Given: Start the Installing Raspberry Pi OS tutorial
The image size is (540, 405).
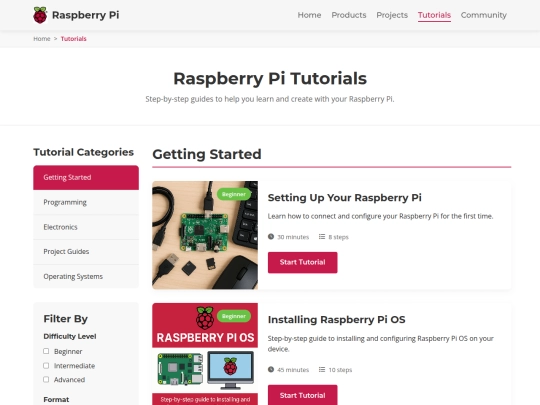Looking at the screenshot, I should (302, 395).
